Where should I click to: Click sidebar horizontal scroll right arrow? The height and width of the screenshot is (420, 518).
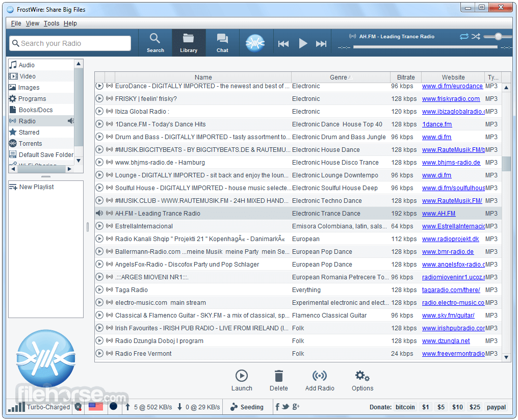pyautogui.click(x=69, y=169)
